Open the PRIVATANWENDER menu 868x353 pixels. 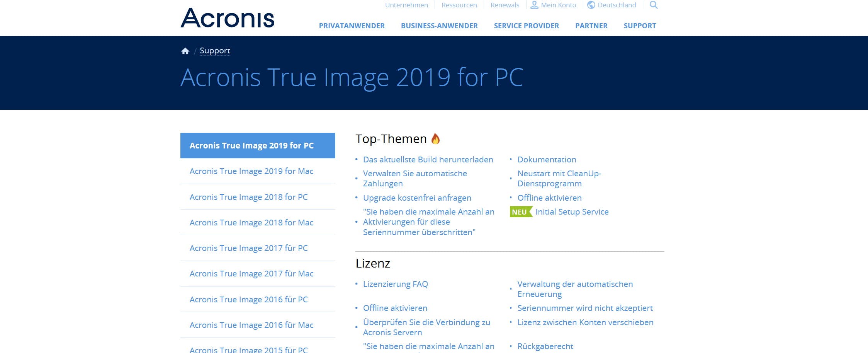coord(352,26)
